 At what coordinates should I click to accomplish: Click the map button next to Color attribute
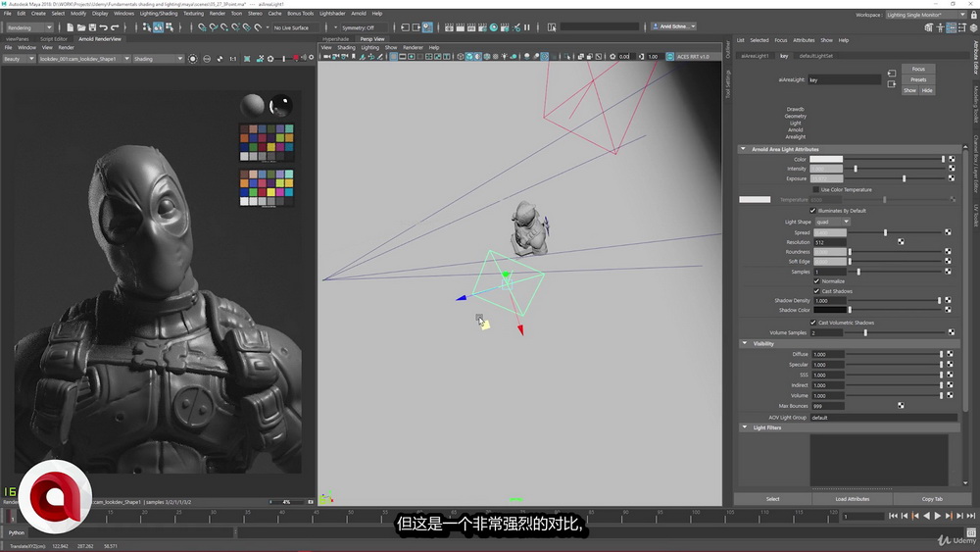pyautogui.click(x=952, y=160)
